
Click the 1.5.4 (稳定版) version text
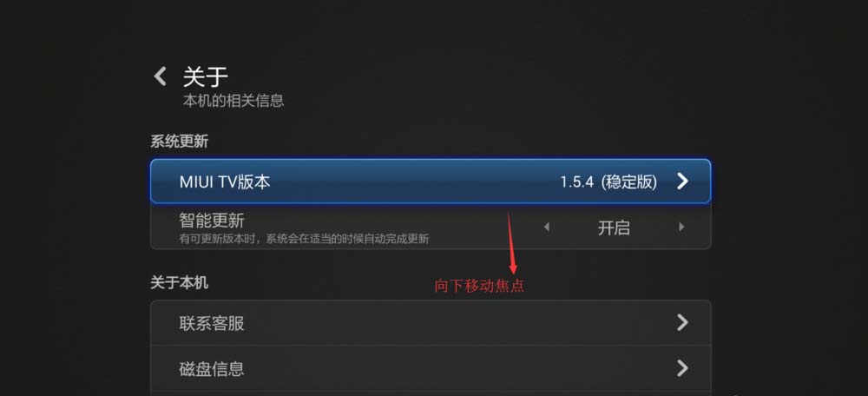608,181
